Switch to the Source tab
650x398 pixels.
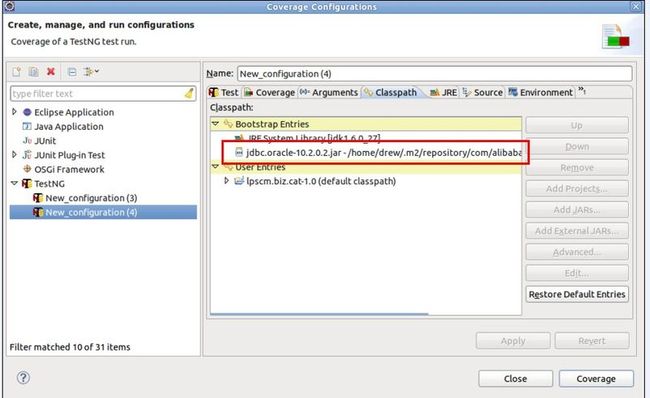pyautogui.click(x=483, y=92)
